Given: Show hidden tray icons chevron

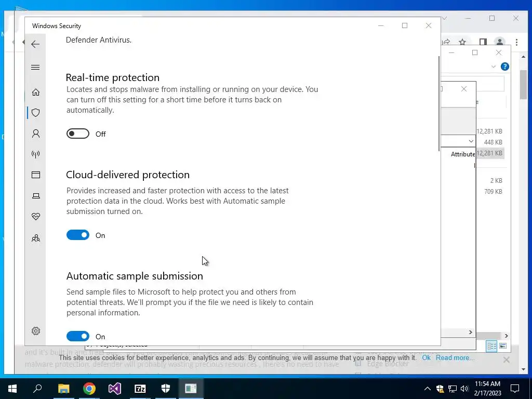Looking at the screenshot, I should click(428, 389).
